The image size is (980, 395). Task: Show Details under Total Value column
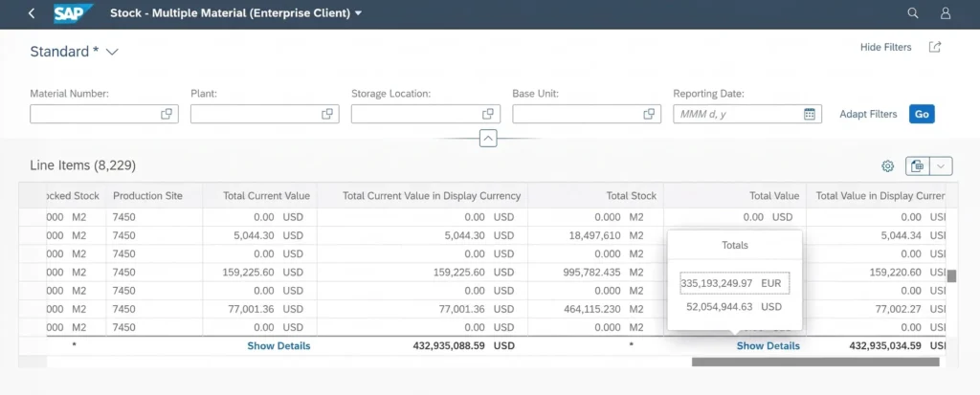[768, 345]
